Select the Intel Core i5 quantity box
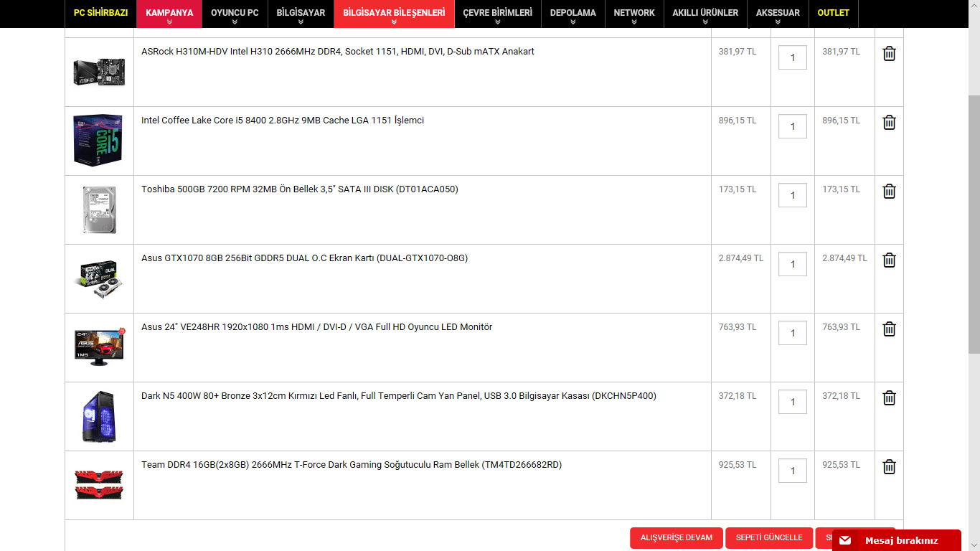 coord(793,126)
